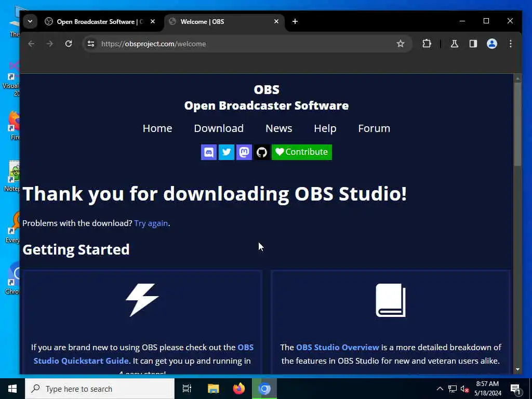This screenshot has height=399, width=532.
Task: Open the Chrome profile avatar
Action: [492, 44]
